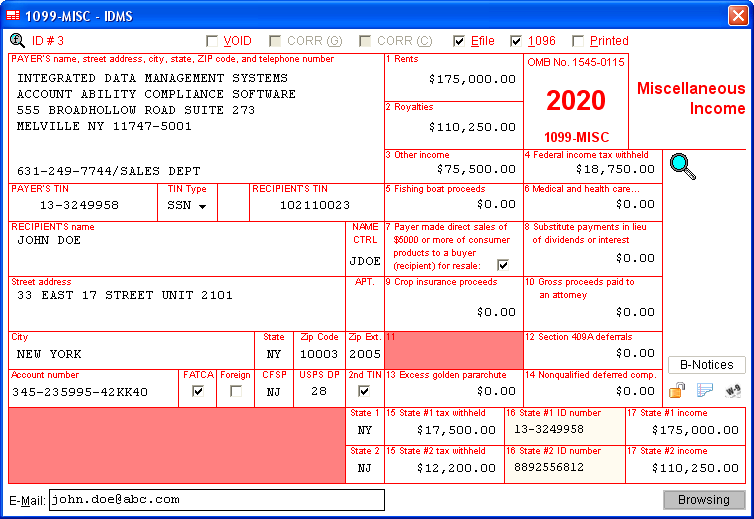Click the RECIPIENT'S TIN field
Image resolution: width=754 pixels, height=519 pixels.
(x=316, y=205)
